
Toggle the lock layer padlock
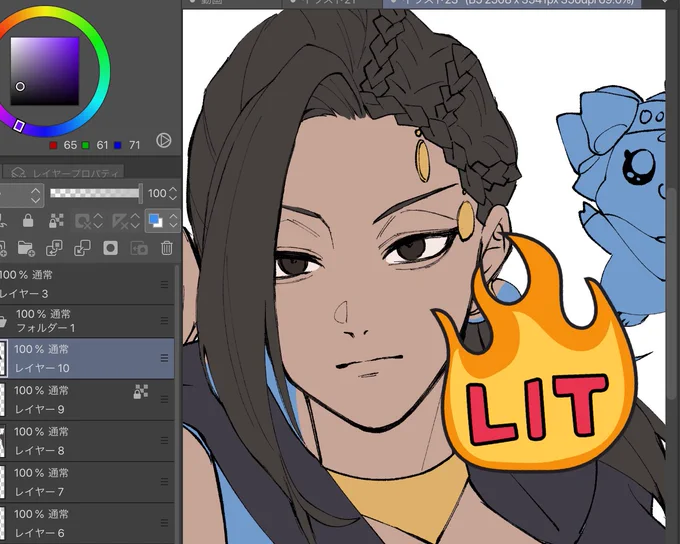[x=28, y=220]
